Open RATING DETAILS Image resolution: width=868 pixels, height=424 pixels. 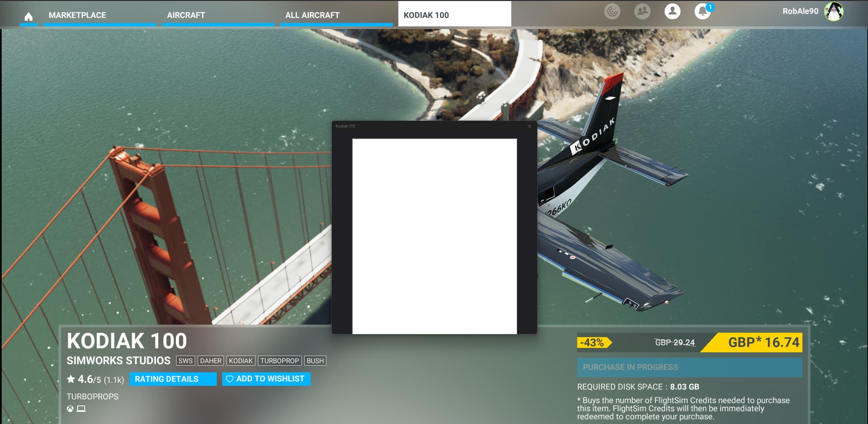point(173,379)
